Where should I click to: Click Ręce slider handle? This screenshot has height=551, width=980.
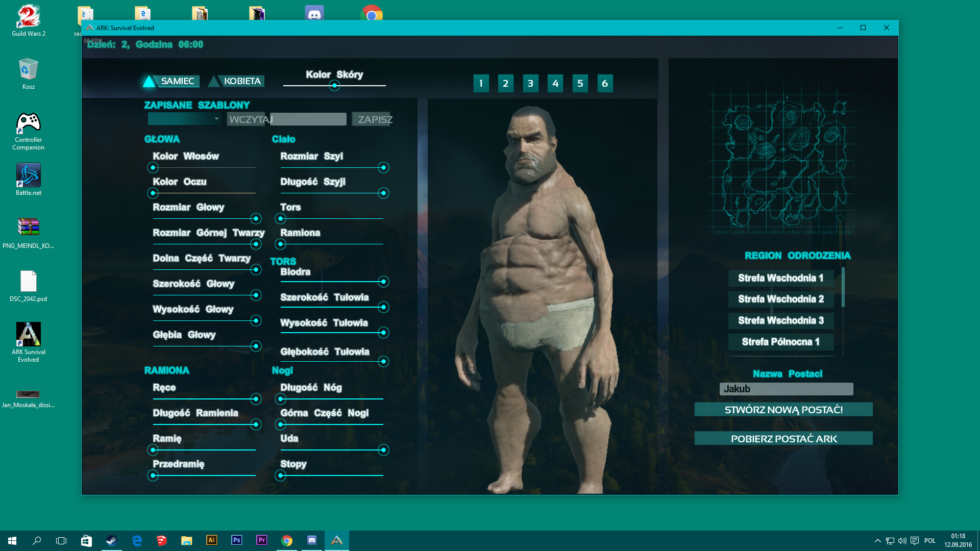[256, 398]
